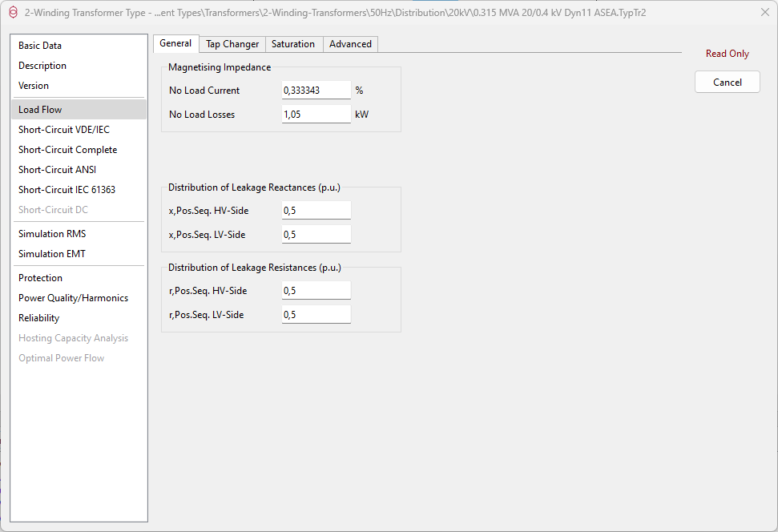Click the No Load Losses field
Image resolution: width=778 pixels, height=532 pixels.
click(x=316, y=115)
